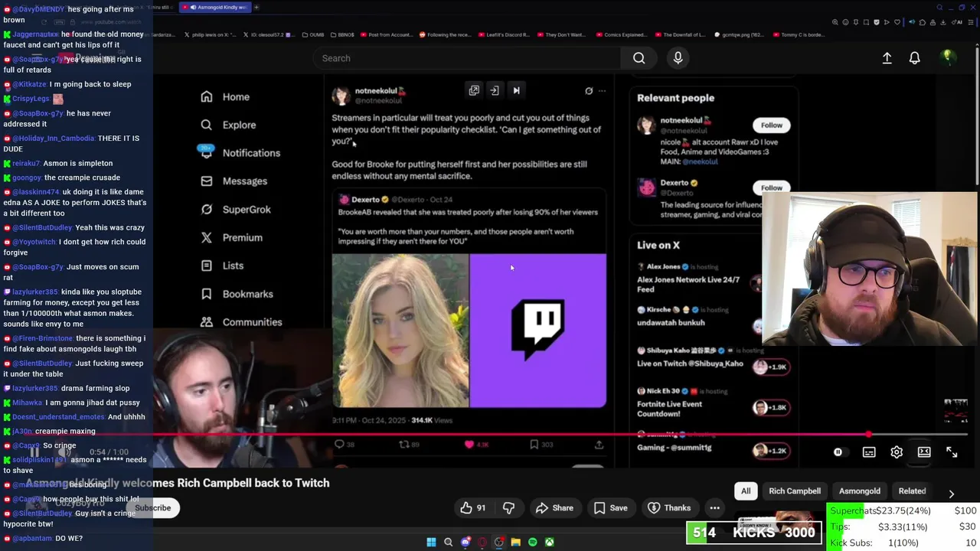Open the Windows Start menu

pyautogui.click(x=431, y=542)
